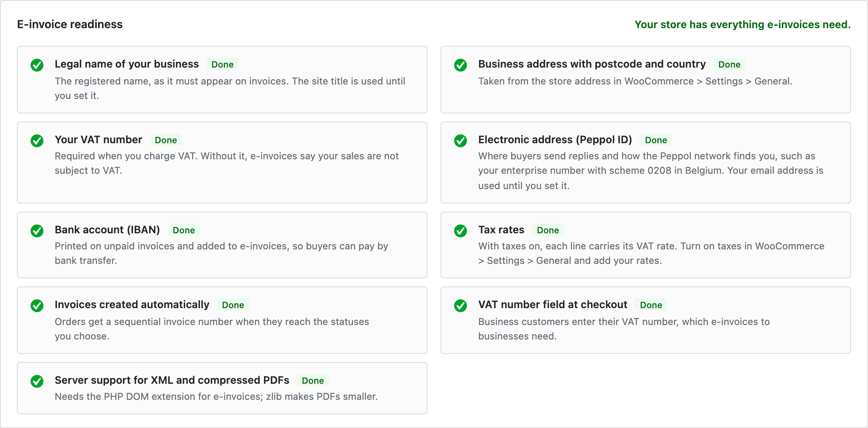
Task: Click "Taken from the store address in WooCommerce" text
Action: 635,81
